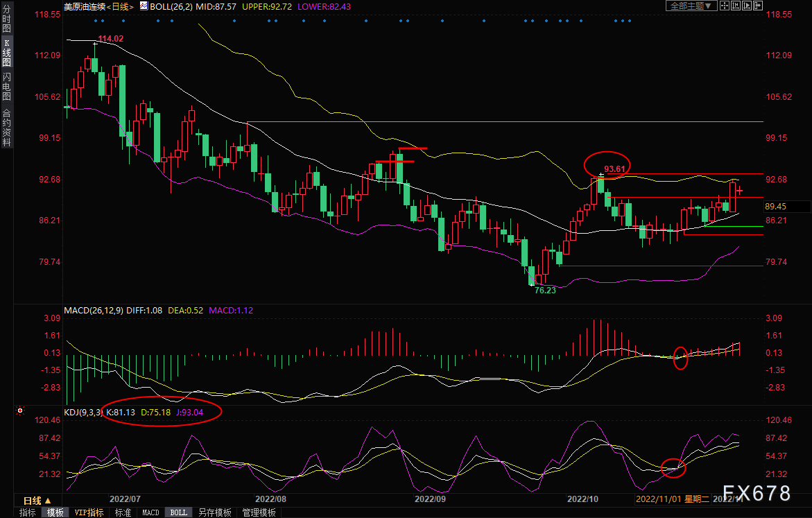The width and height of the screenshot is (812, 518).
Task: Select the 模板 bottom tab
Action: (55, 513)
